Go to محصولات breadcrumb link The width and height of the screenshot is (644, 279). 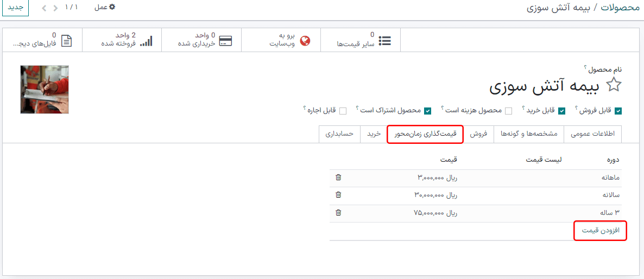click(621, 8)
